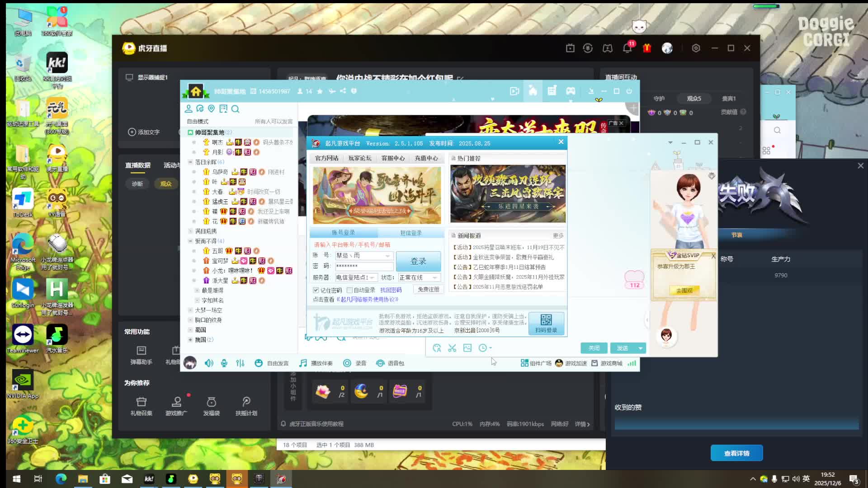
Task: Click the insert image icon in chat
Action: point(467,348)
